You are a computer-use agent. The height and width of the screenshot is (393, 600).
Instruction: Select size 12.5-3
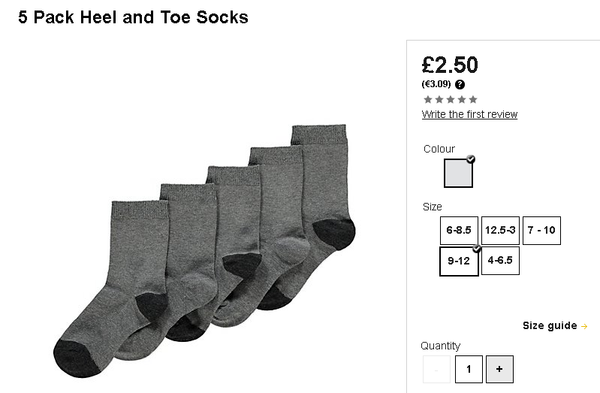point(500,230)
